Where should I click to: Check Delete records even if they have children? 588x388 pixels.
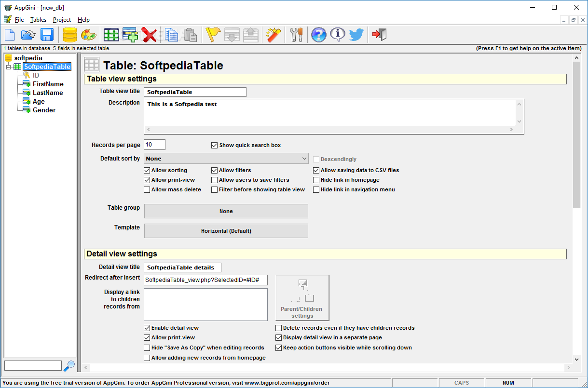point(279,328)
